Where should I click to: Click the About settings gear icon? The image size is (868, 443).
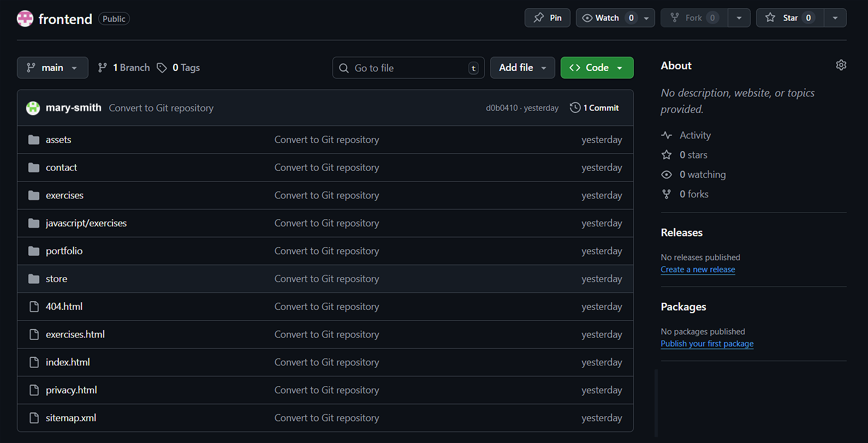[x=841, y=65]
